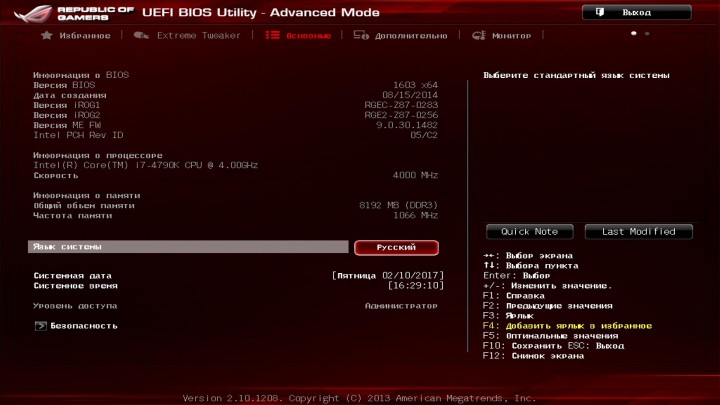This screenshot has width=720, height=405.
Task: Click the F5 Оптимальные значения hint
Action: point(551,336)
